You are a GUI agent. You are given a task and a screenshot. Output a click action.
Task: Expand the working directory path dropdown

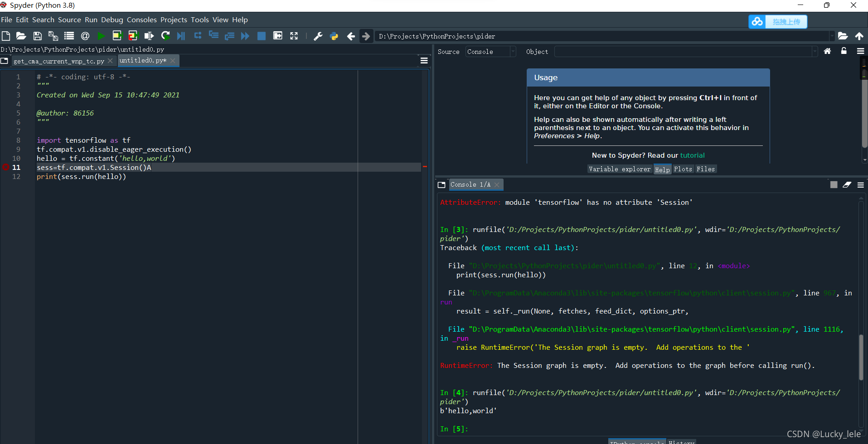coord(832,36)
